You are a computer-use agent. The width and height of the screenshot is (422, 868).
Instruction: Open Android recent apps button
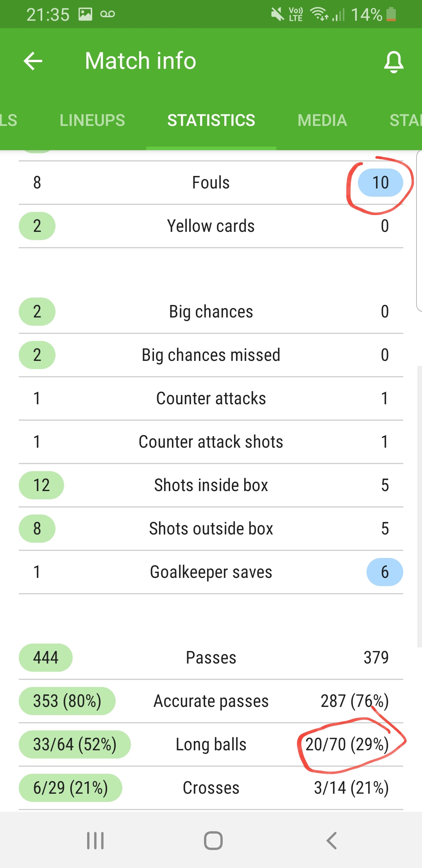coord(95,840)
